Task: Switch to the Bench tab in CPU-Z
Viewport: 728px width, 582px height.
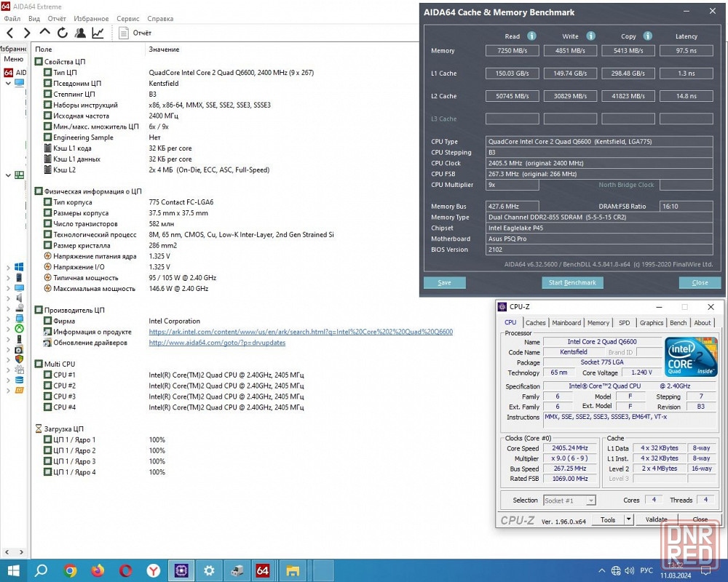Action: click(678, 322)
